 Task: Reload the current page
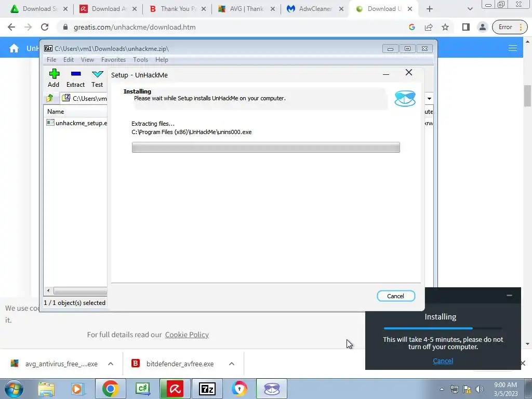pyautogui.click(x=45, y=27)
